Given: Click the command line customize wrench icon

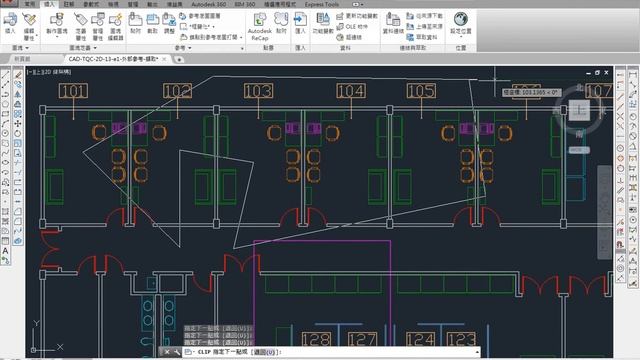Looking at the screenshot, I should click(177, 352).
